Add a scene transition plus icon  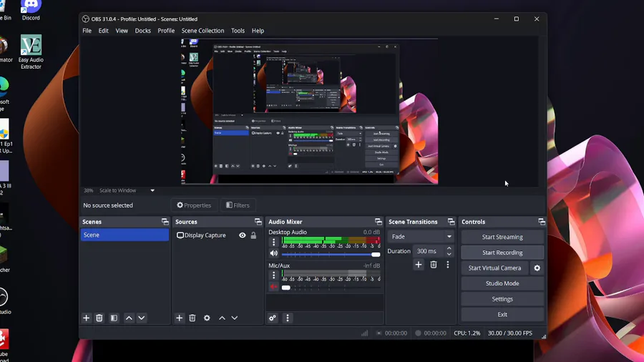(419, 265)
